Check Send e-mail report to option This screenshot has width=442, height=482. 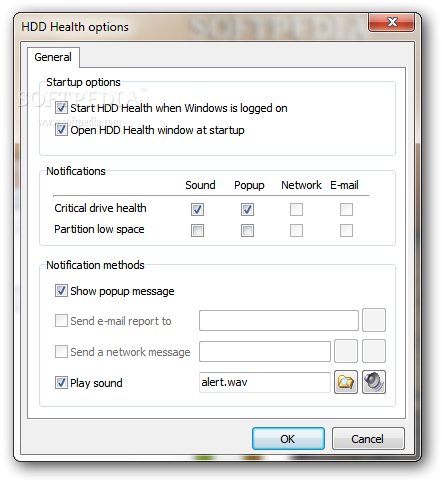click(x=61, y=321)
